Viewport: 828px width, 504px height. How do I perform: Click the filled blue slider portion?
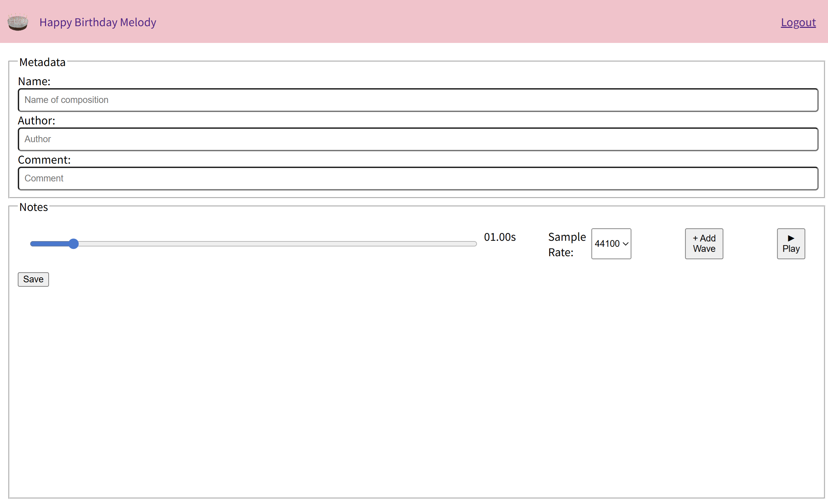50,244
